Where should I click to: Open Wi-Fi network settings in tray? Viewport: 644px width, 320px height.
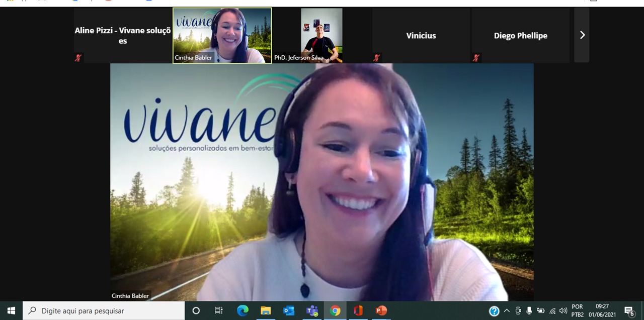552,311
